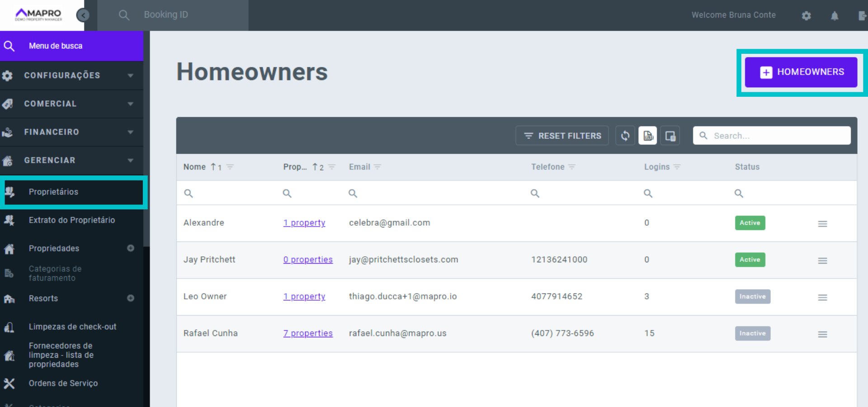Collapse sidebar with the arrow button

tap(83, 15)
